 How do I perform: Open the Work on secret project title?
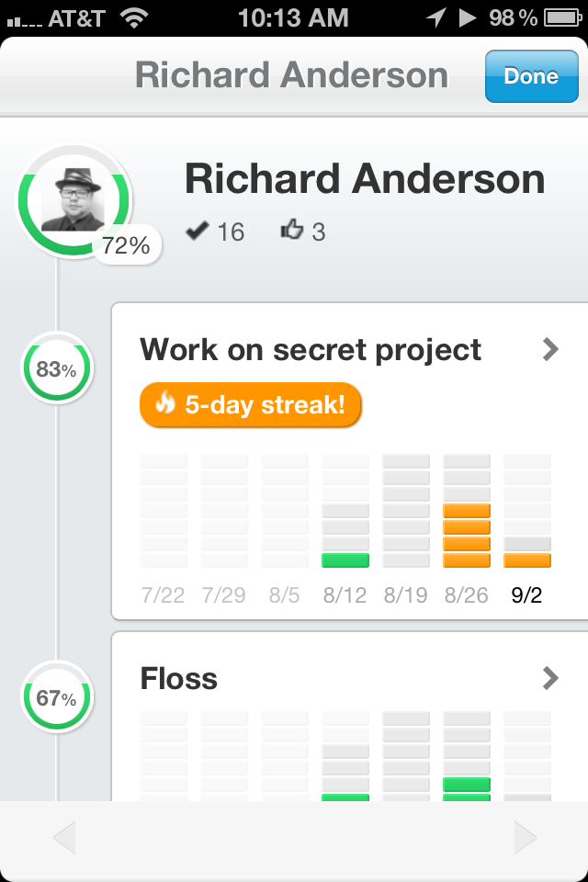click(311, 350)
